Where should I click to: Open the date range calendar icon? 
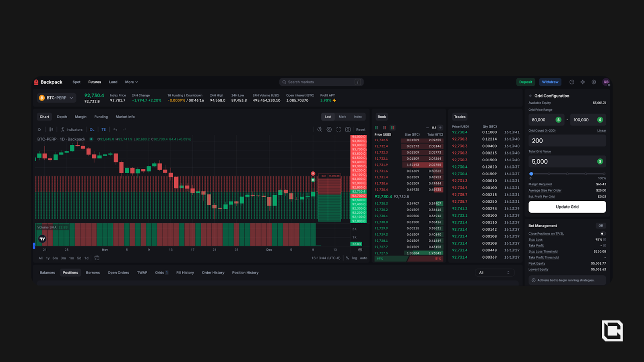(x=97, y=258)
